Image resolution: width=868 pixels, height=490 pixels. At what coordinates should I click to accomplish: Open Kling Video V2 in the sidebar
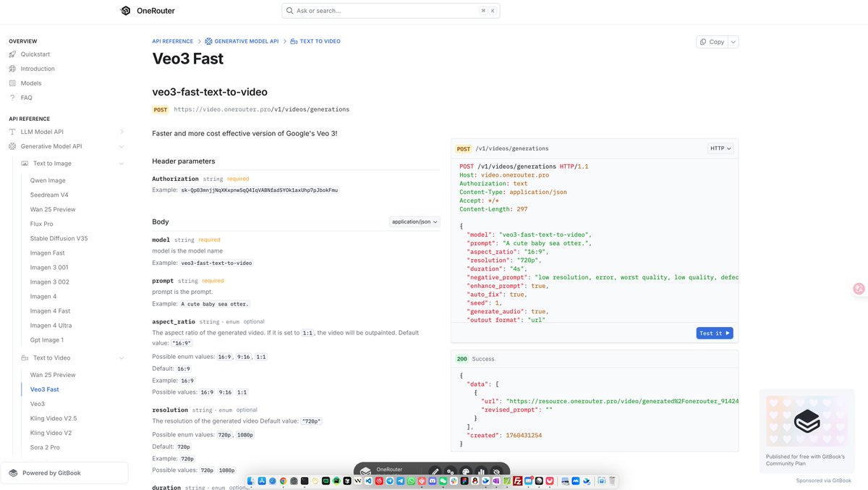point(51,433)
